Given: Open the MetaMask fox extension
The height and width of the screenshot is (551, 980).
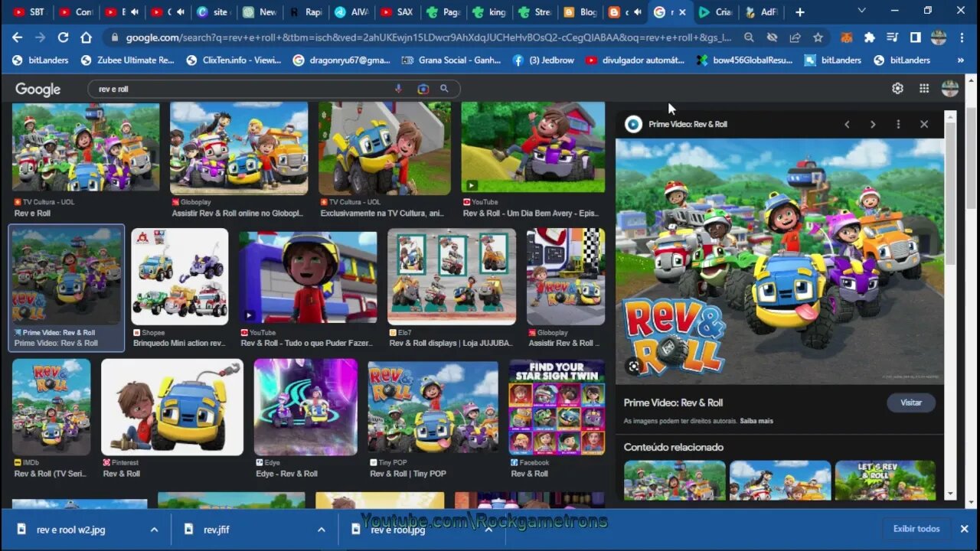Looking at the screenshot, I should 847,37.
